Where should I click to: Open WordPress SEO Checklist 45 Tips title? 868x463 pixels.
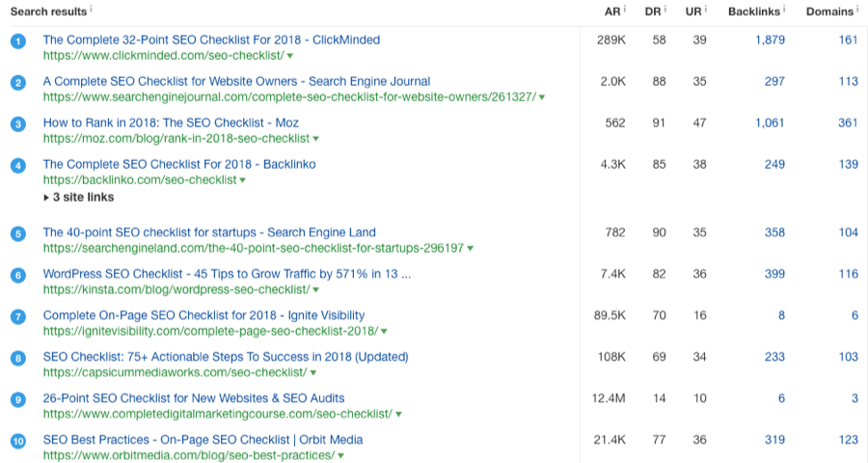(x=227, y=274)
